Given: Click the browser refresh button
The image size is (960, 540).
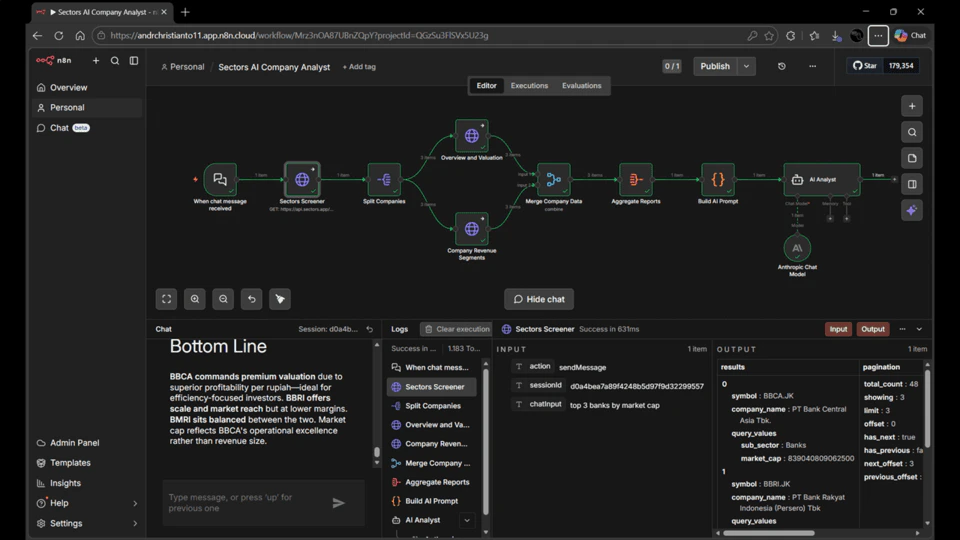Looking at the screenshot, I should click(59, 36).
